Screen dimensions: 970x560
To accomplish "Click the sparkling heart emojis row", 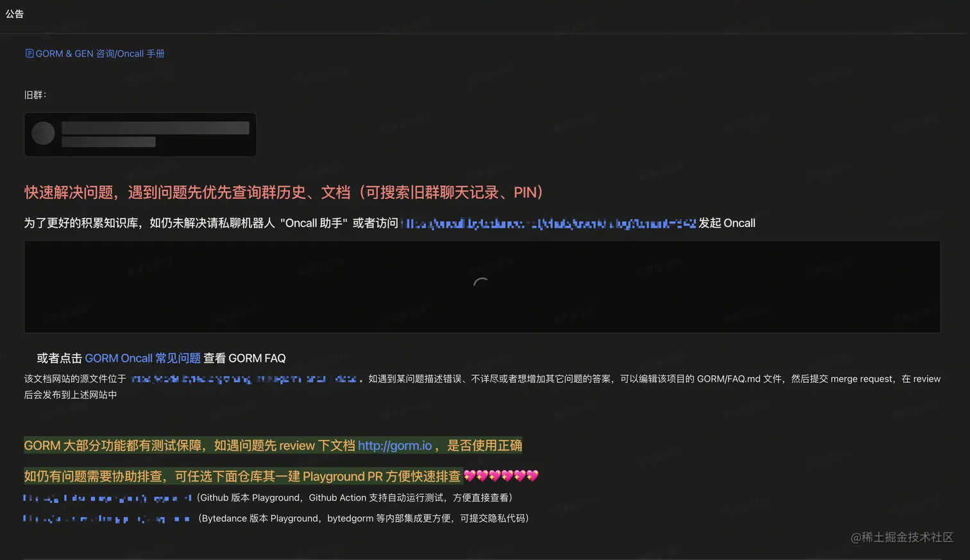I will coord(501,476).
